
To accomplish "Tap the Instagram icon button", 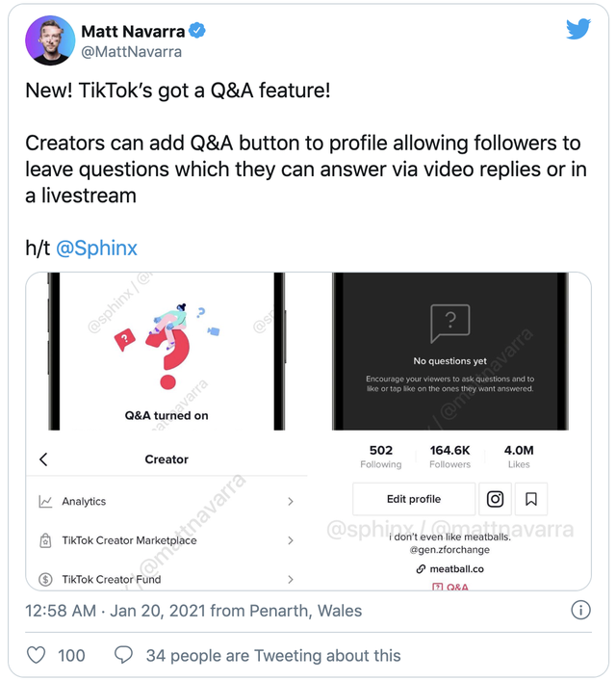I will [x=495, y=499].
